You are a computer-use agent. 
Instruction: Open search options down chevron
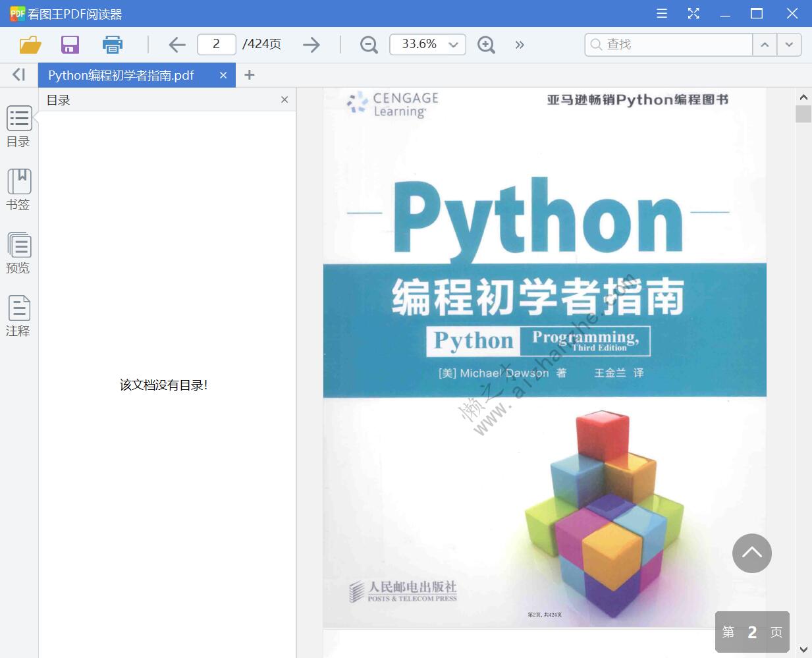point(789,44)
